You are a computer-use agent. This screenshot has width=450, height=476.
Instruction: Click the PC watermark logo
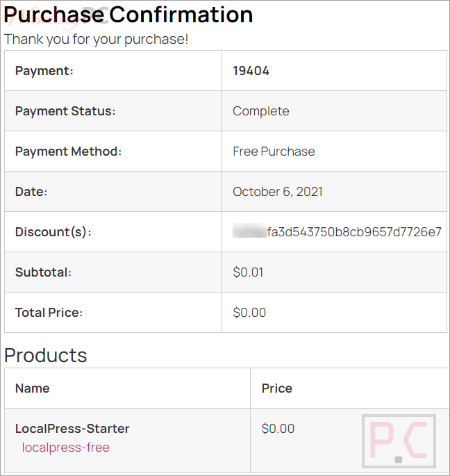pyautogui.click(x=399, y=441)
